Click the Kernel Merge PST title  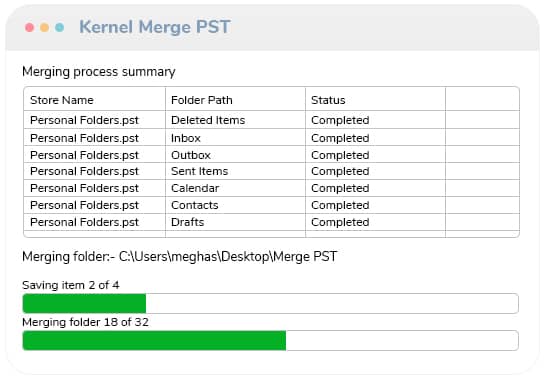155,27
